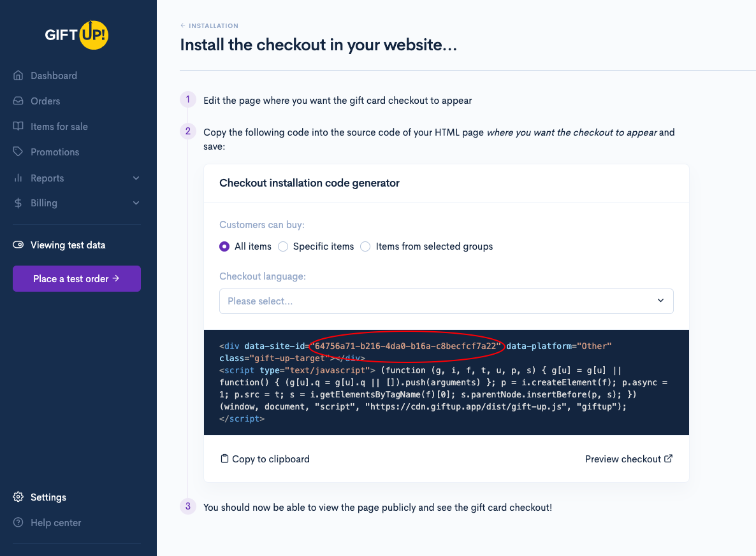Click the class="gift-up-target" text in code
Image resolution: width=756 pixels, height=556 pixels.
point(274,358)
